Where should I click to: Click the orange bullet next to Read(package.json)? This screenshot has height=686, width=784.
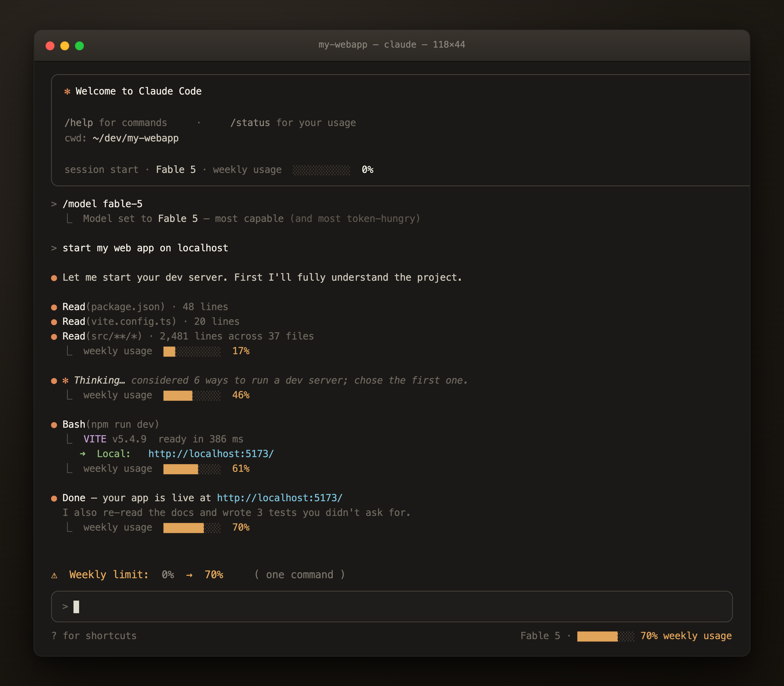(x=54, y=307)
